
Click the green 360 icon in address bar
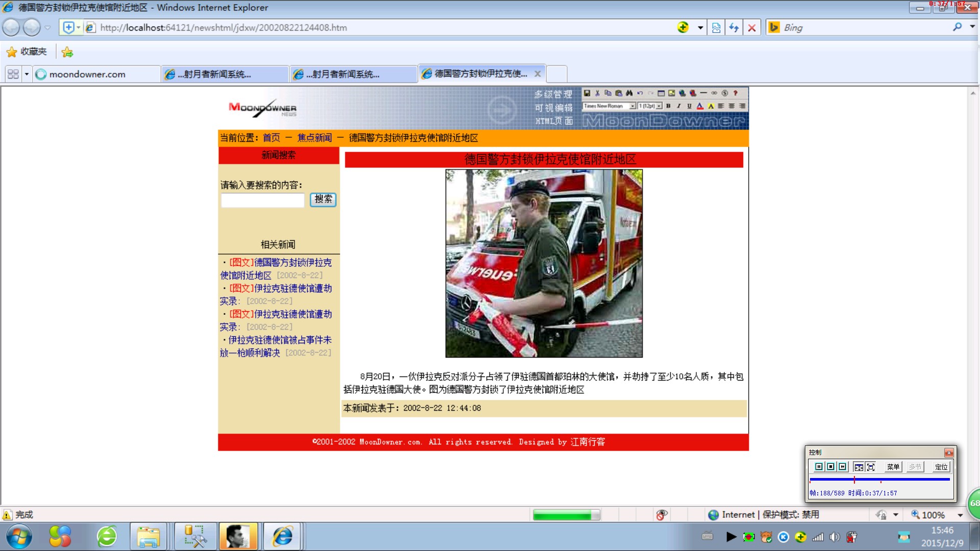pos(683,27)
